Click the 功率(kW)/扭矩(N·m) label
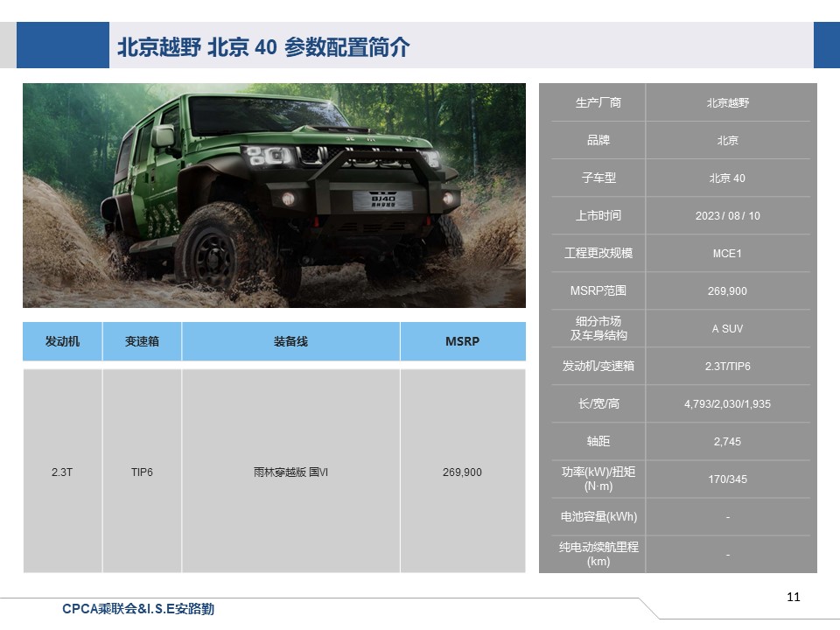 point(598,479)
